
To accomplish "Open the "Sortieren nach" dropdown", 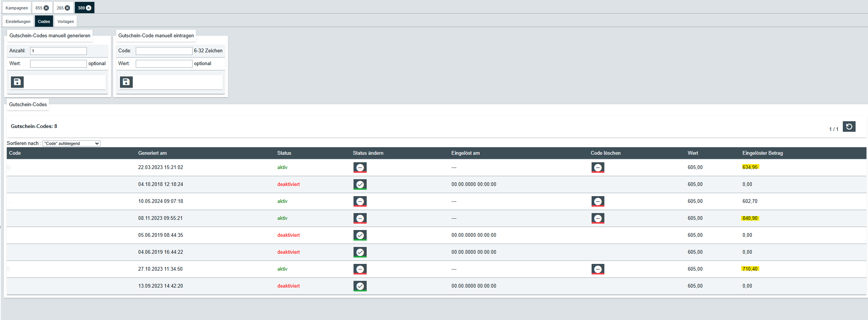I will pyautogui.click(x=71, y=143).
